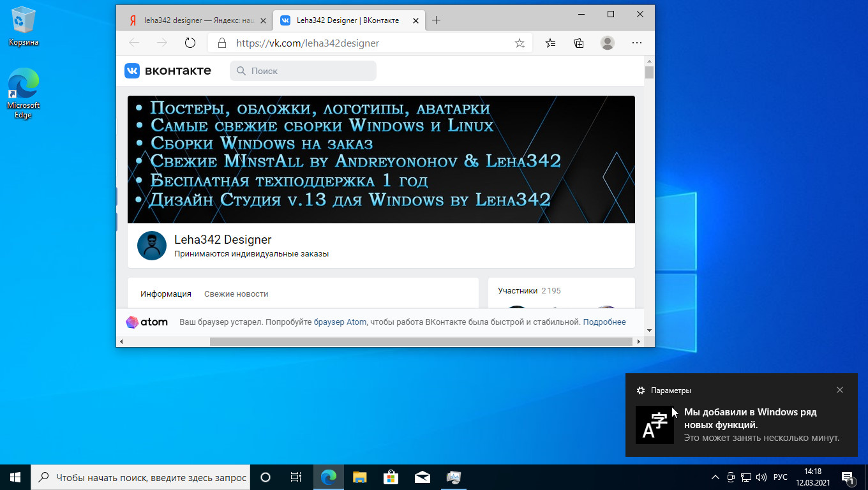
Task: Select the Свежие новости tab
Action: tap(236, 294)
